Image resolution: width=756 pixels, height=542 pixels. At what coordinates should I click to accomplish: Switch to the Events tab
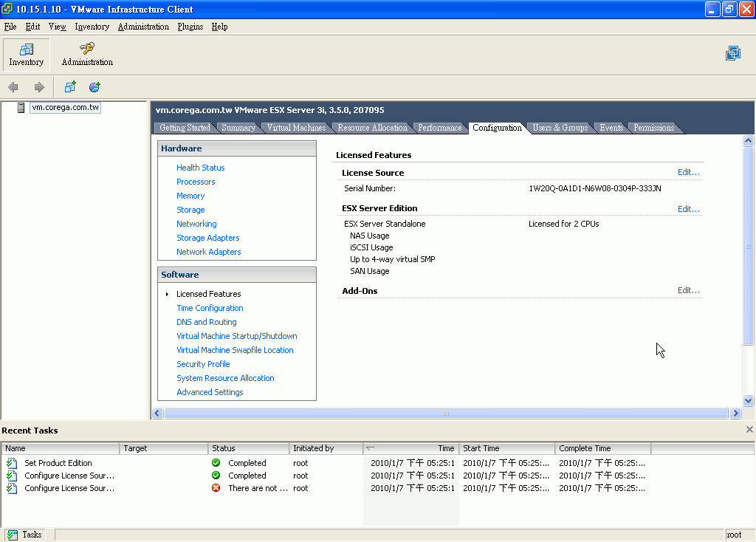pos(611,128)
